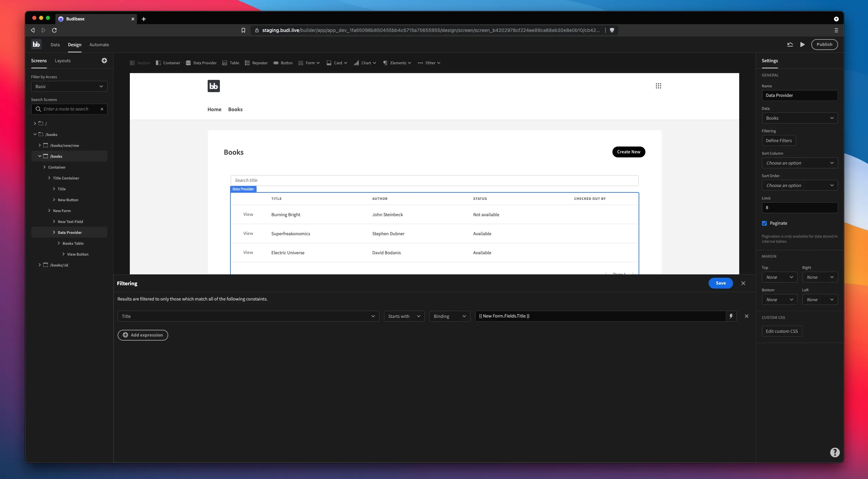This screenshot has width=868, height=479.
Task: Save the filtering settings
Action: pyautogui.click(x=720, y=283)
